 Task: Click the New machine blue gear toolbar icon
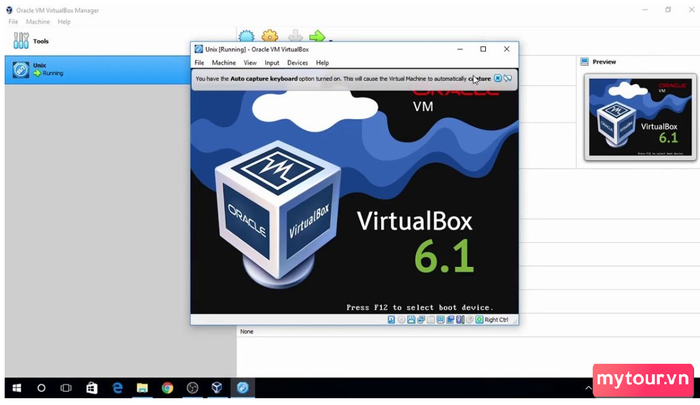(x=246, y=36)
